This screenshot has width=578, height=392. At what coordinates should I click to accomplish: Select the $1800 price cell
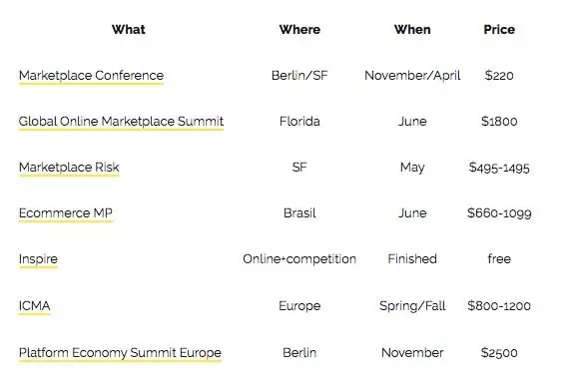point(499,122)
